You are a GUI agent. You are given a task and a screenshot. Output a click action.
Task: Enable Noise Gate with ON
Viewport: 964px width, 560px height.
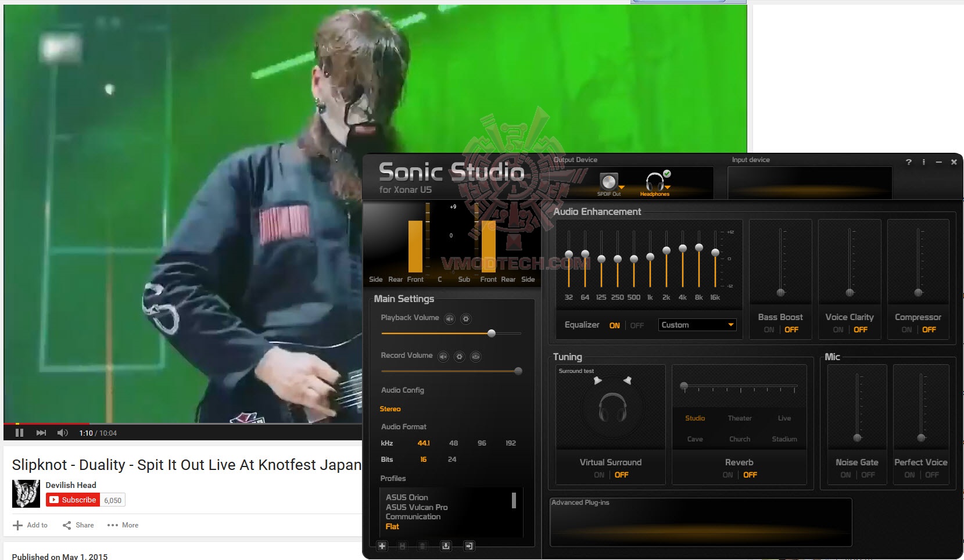(845, 475)
